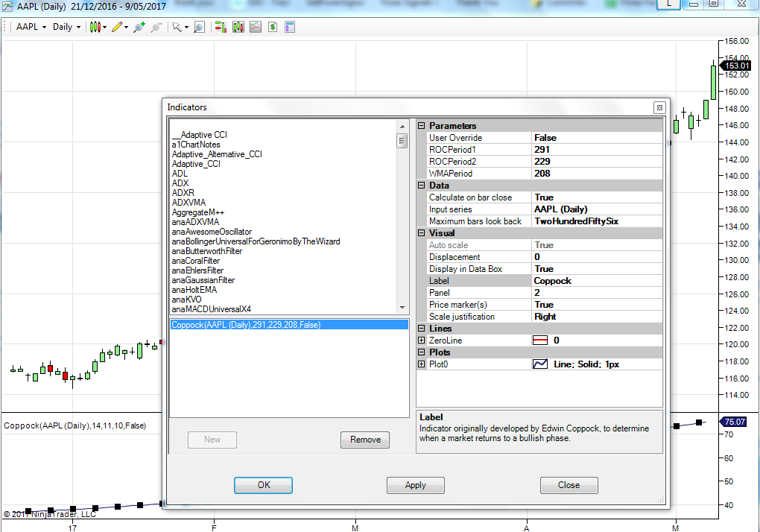This screenshot has height=532, width=760.
Task: Open the chart properties icon
Action: (290, 27)
